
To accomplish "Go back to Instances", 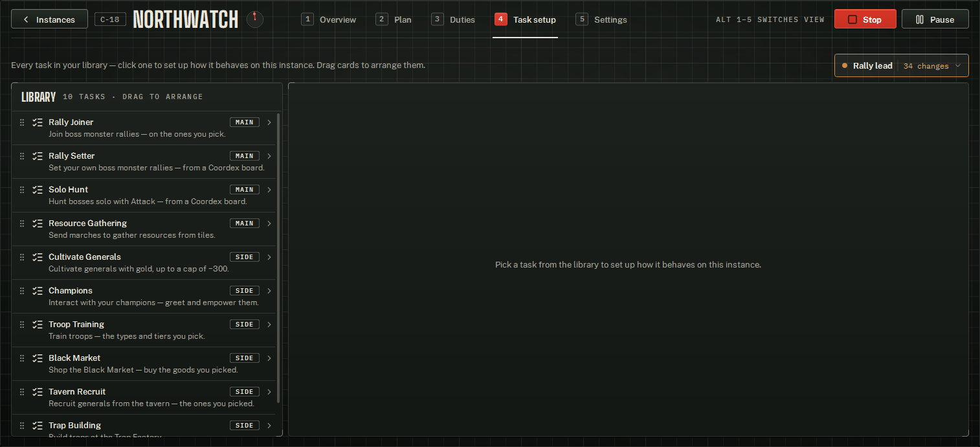I will 49,19.
